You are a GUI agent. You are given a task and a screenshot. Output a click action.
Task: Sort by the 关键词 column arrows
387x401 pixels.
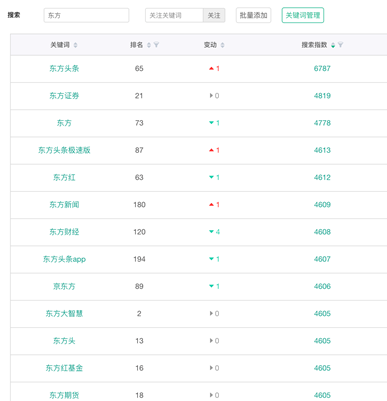(x=75, y=45)
